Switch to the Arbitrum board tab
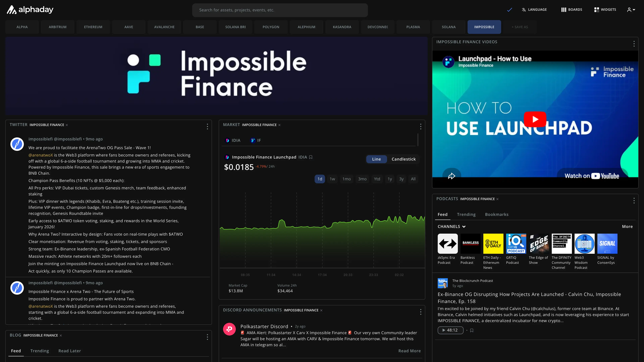644x362 pixels. (58, 27)
